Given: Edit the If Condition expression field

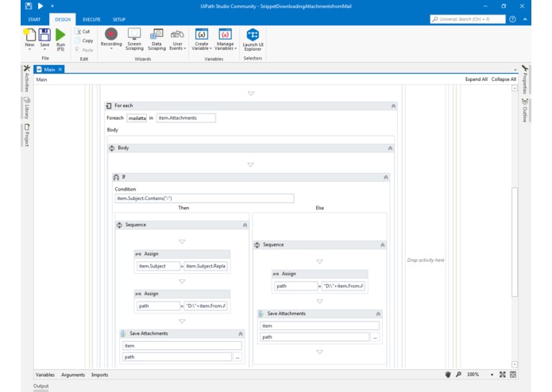Looking at the screenshot, I should [x=204, y=198].
